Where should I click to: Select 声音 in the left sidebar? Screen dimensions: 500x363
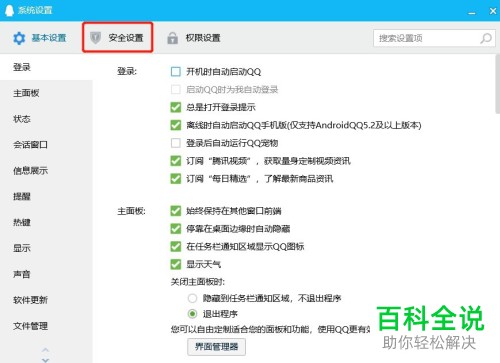(46, 274)
